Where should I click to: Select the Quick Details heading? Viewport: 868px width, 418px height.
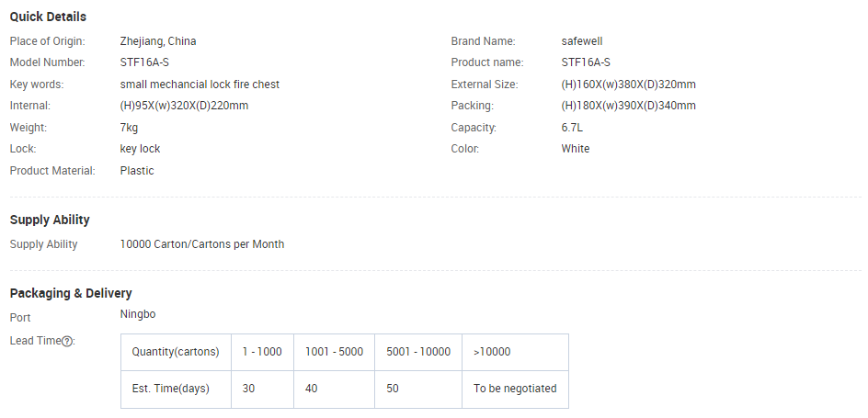click(48, 17)
